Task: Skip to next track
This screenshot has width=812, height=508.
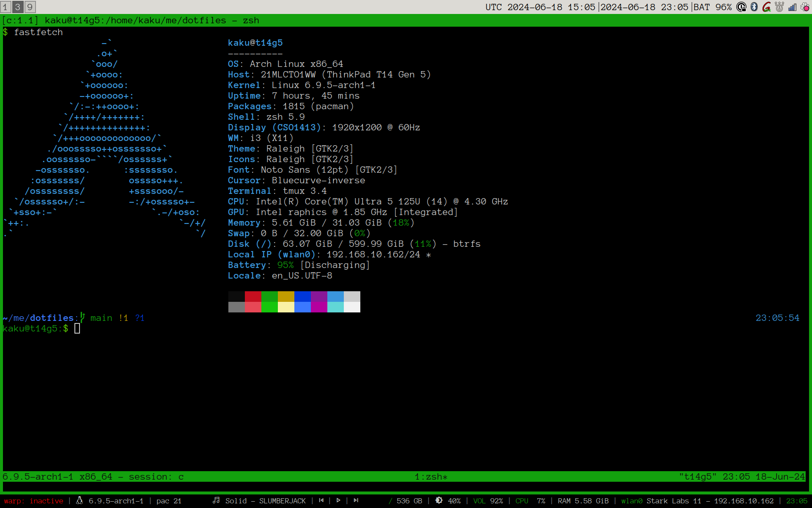Action: [356, 500]
